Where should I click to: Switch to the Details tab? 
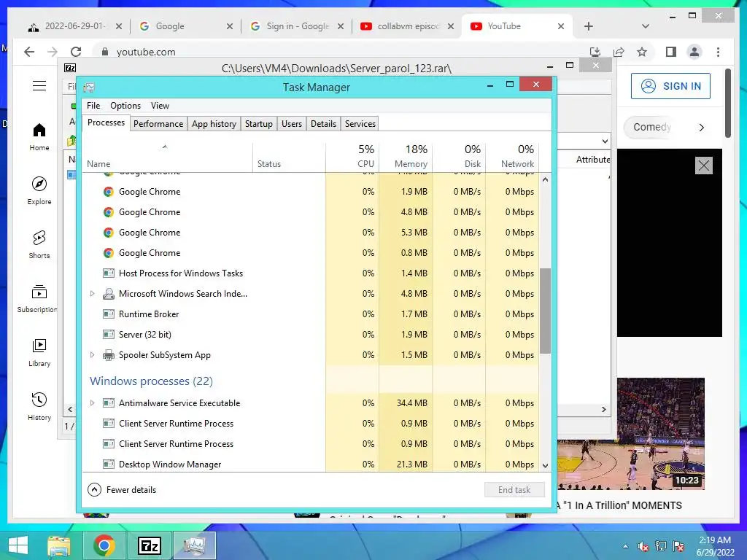323,124
